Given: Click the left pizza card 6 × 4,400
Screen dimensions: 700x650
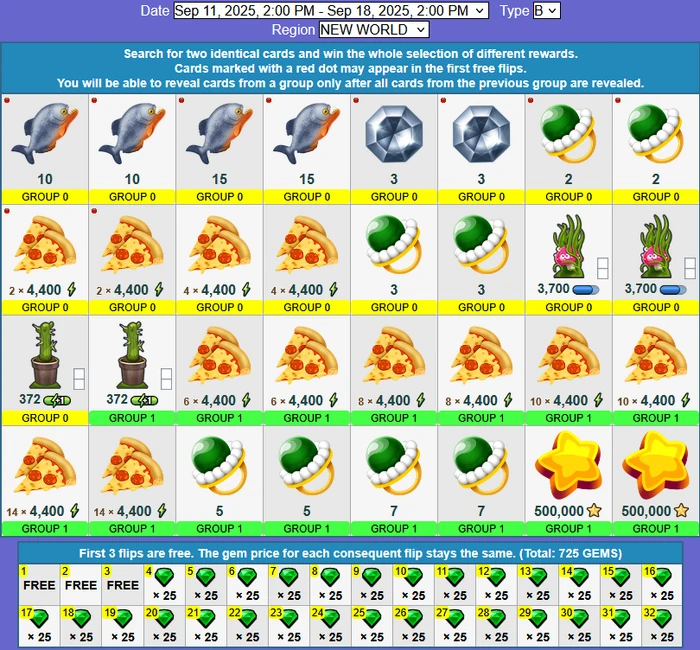Looking at the screenshot, I should (x=219, y=371).
